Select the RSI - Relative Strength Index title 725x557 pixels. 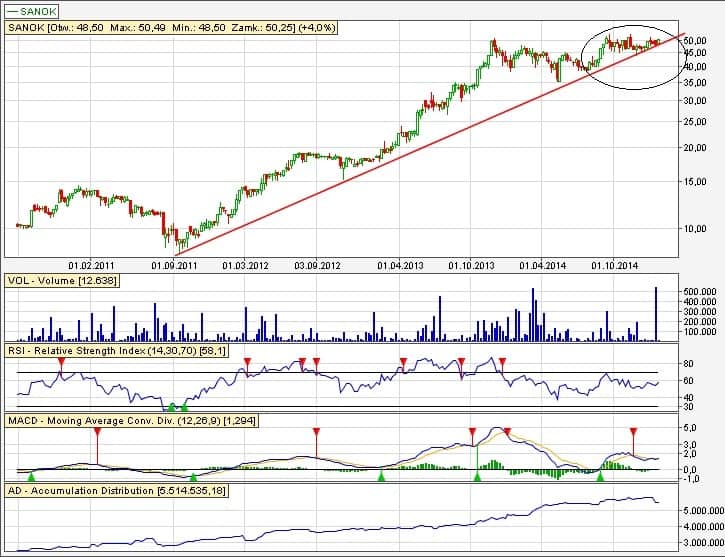[128, 352]
